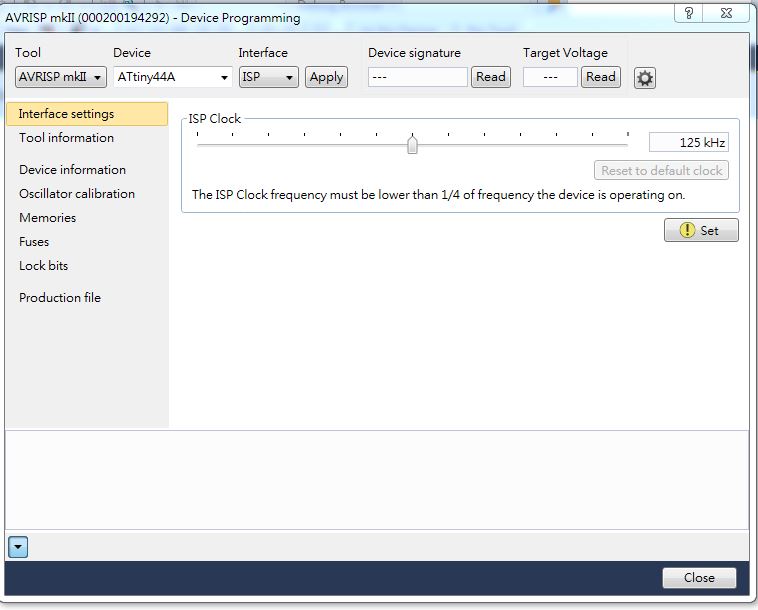Close window with title bar X
The image size is (758, 610).
pyautogui.click(x=726, y=13)
